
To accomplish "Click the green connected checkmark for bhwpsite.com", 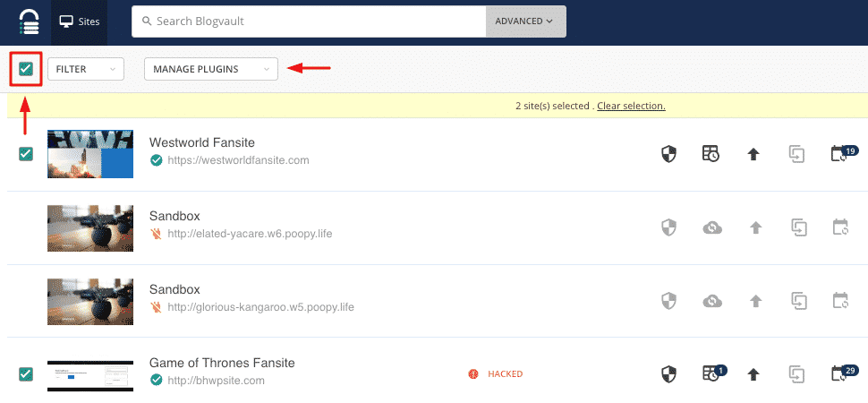I will (x=157, y=380).
